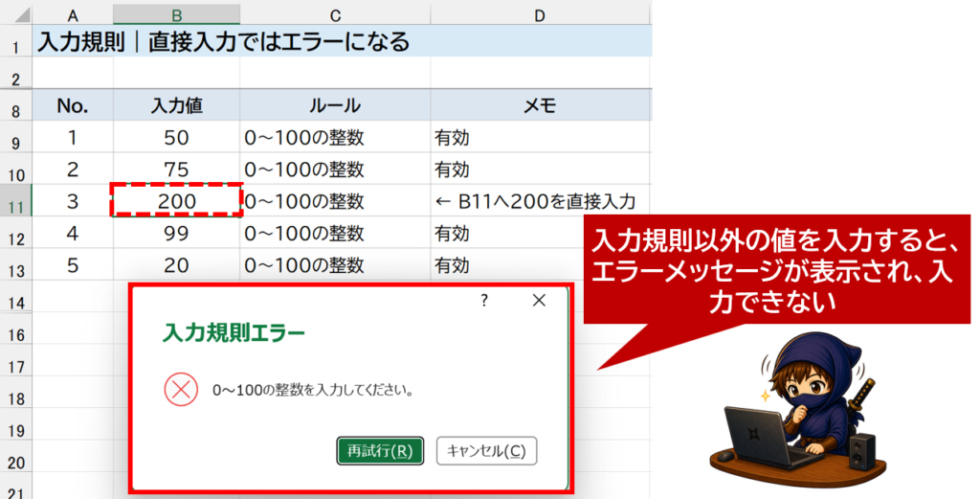Click rule cell 0～100の整数 in row 12
This screenshot has height=499, width=980.
[335, 233]
